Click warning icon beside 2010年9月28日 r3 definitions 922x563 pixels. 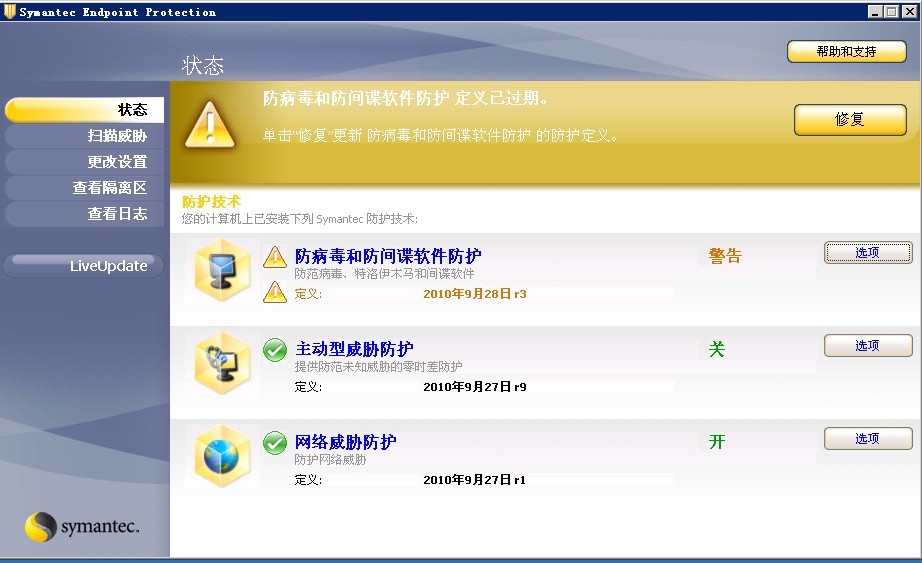[275, 292]
